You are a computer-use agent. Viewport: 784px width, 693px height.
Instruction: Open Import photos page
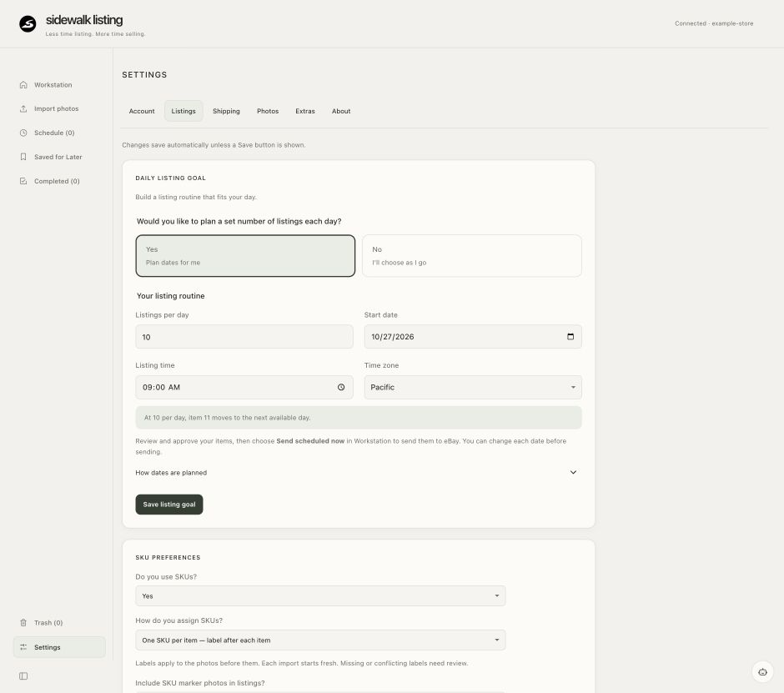[x=59, y=108]
